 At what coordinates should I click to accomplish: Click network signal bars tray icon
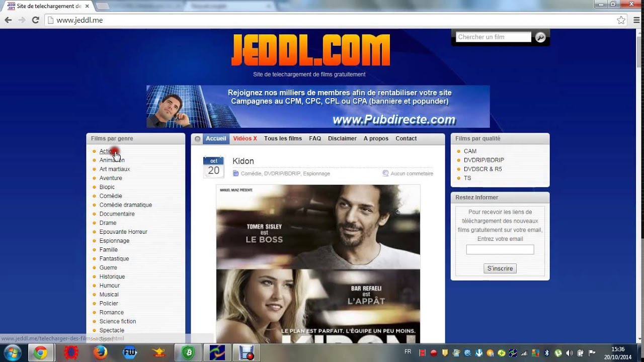[524, 353]
